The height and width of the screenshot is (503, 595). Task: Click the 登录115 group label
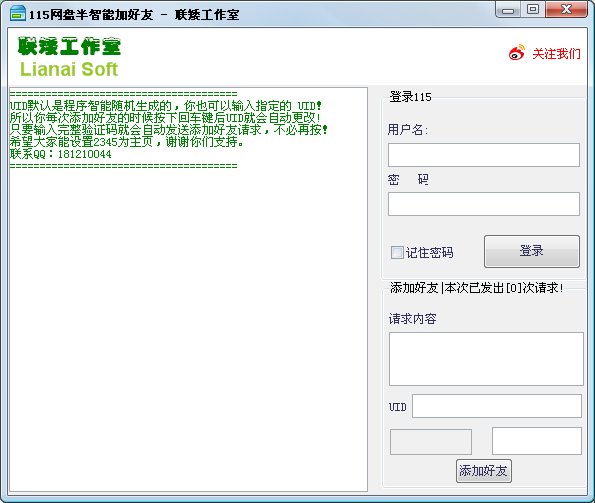pyautogui.click(x=410, y=97)
